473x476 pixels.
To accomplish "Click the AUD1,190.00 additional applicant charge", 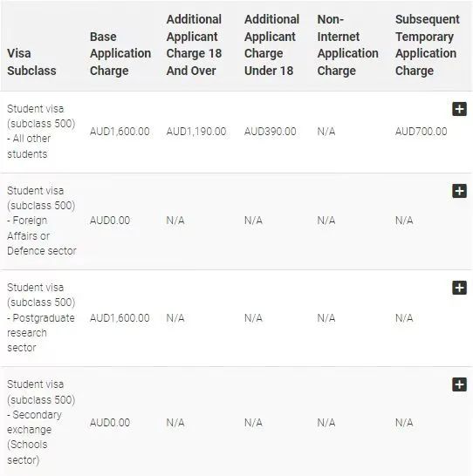I will tap(196, 132).
